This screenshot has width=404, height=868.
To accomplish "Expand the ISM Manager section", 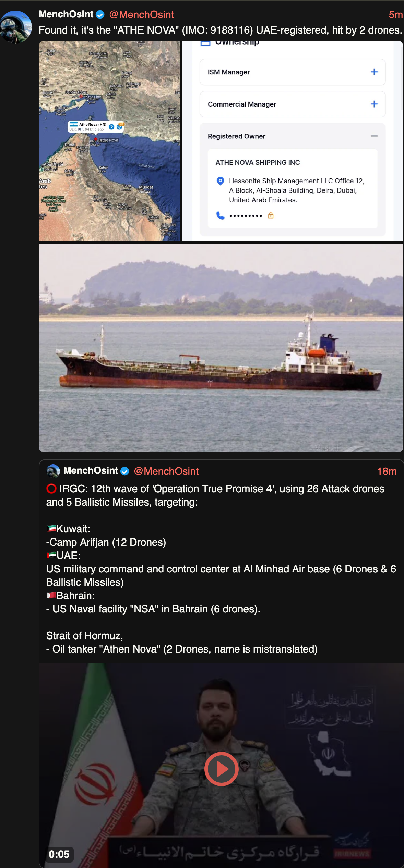I will pos(293,72).
